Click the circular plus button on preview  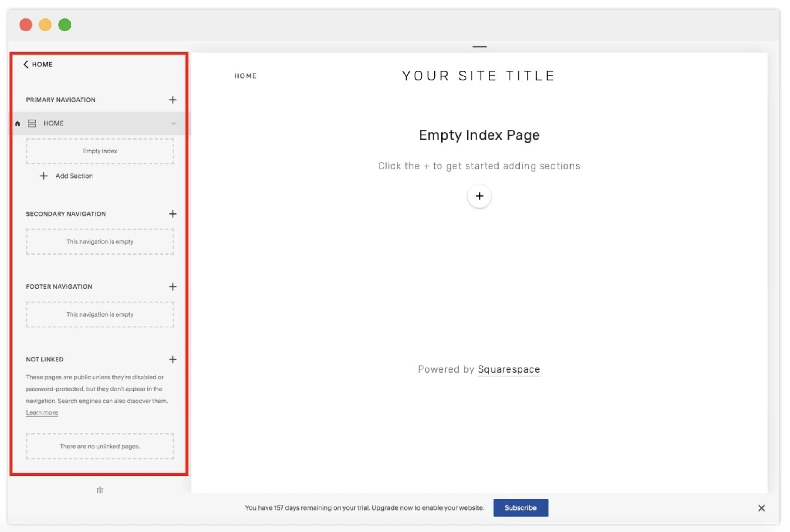(x=479, y=196)
